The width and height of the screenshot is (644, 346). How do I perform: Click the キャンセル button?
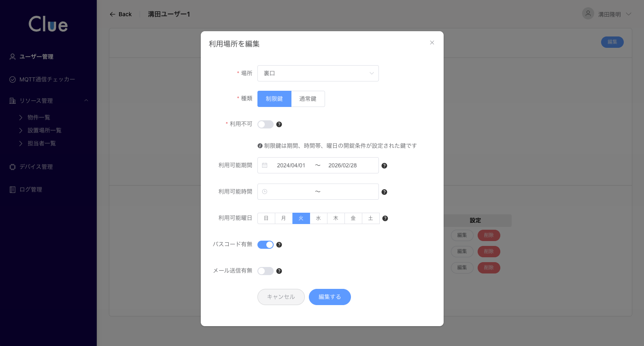[x=281, y=297]
